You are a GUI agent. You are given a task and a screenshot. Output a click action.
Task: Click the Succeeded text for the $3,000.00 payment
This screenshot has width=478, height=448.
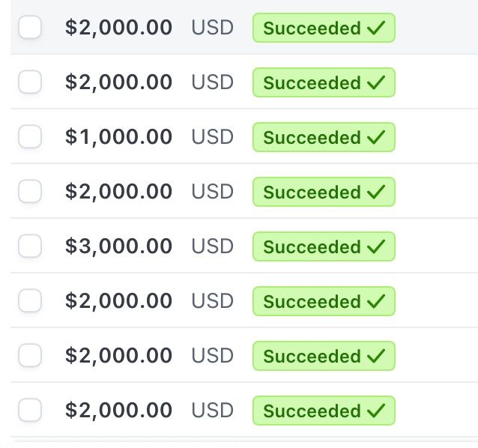point(312,246)
